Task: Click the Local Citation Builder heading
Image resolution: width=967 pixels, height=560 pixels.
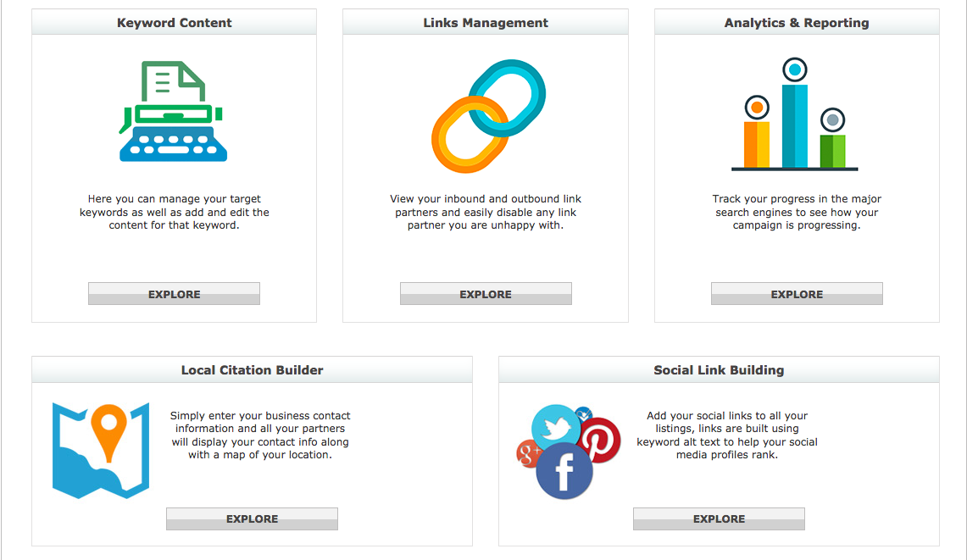Action: point(253,370)
